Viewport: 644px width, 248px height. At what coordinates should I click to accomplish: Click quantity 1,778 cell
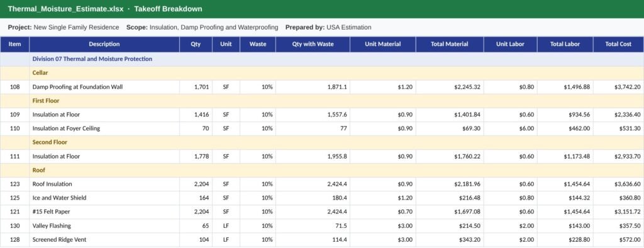[x=196, y=156]
